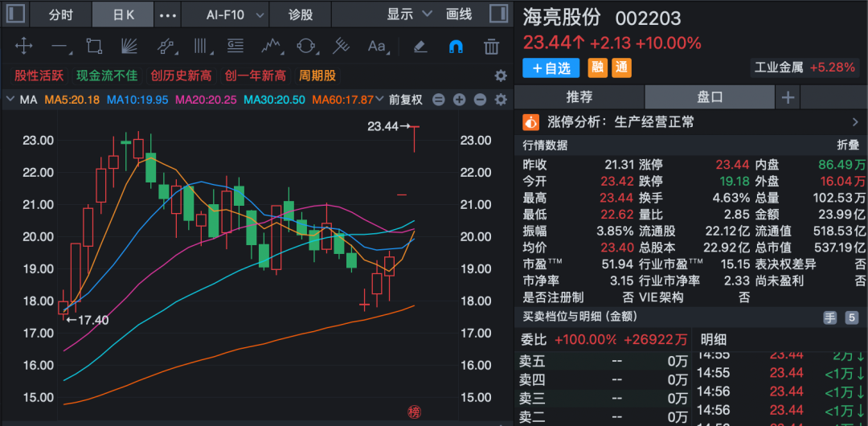Click the 通 stock connect badge
The width and height of the screenshot is (868, 426).
(x=621, y=68)
